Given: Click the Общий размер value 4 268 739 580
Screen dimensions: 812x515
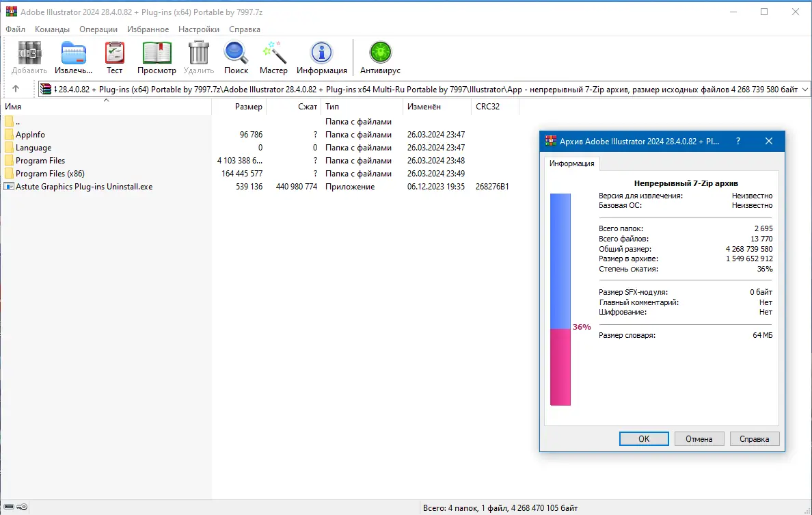Looking at the screenshot, I should point(749,249).
